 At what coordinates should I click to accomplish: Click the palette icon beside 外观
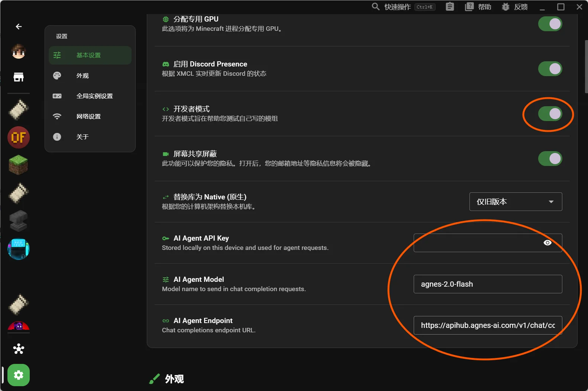point(57,76)
